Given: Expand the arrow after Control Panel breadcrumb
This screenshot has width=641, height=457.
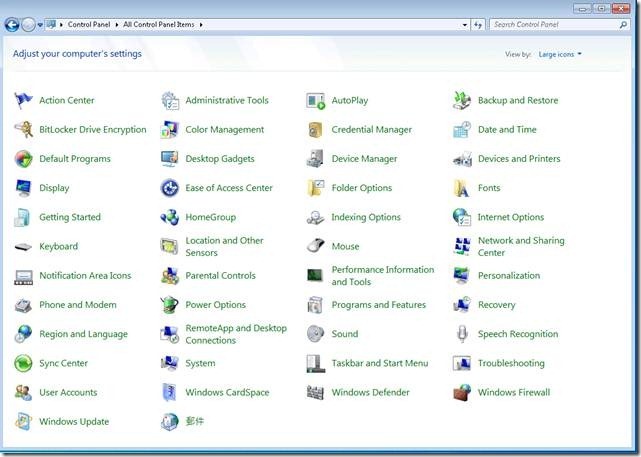Looking at the screenshot, I should (x=117, y=25).
